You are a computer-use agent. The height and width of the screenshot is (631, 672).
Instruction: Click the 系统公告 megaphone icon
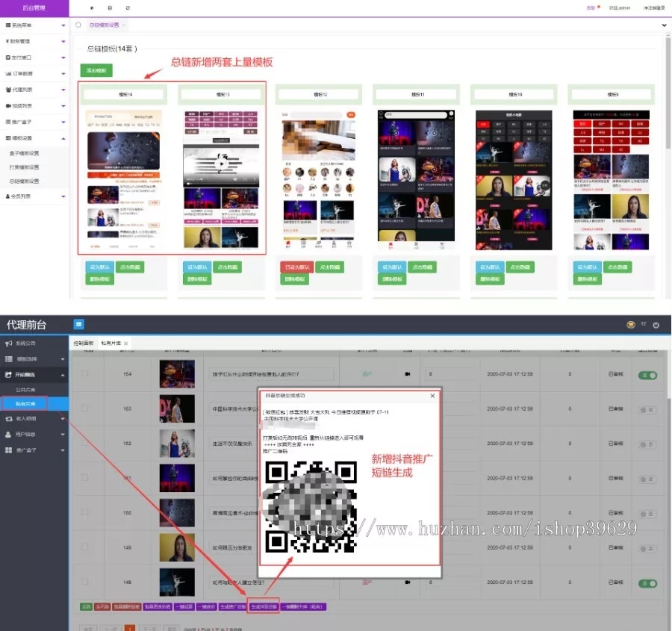[x=8, y=344]
